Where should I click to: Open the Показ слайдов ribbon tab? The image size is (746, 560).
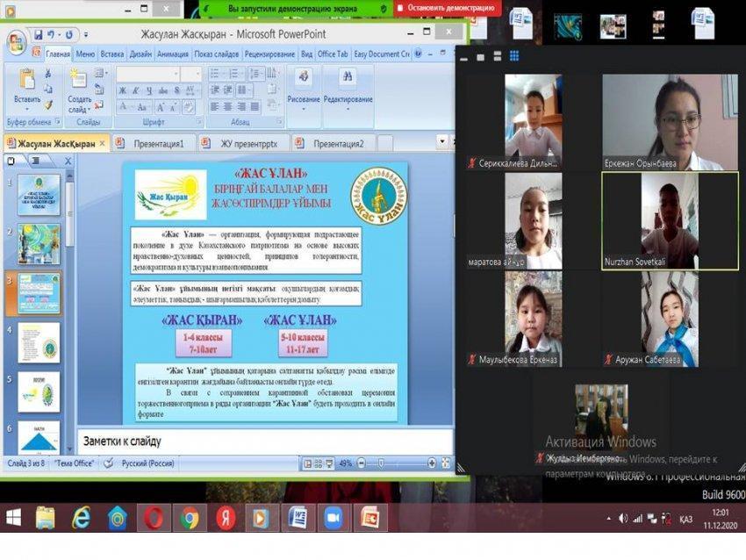click(x=217, y=54)
